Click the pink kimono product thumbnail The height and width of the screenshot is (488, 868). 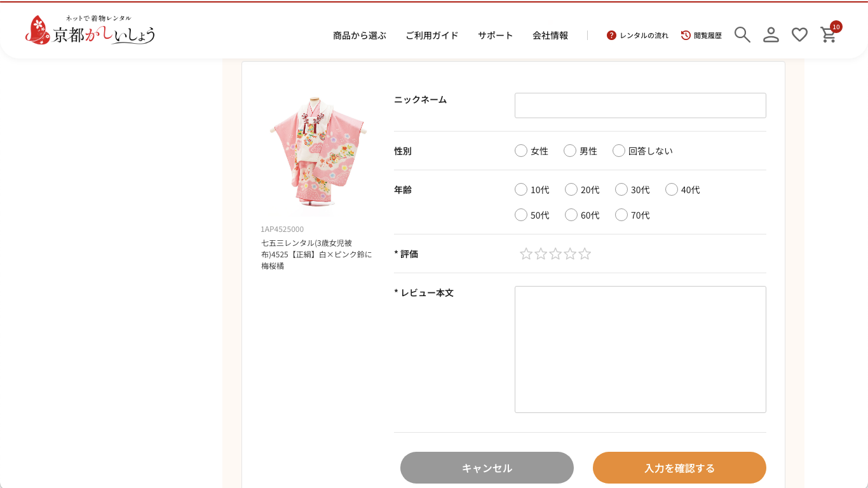coord(316,151)
